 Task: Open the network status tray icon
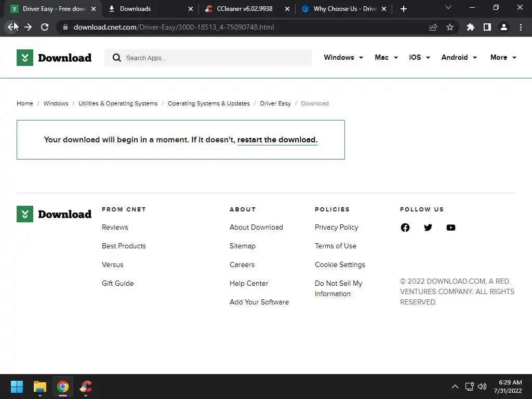click(469, 387)
